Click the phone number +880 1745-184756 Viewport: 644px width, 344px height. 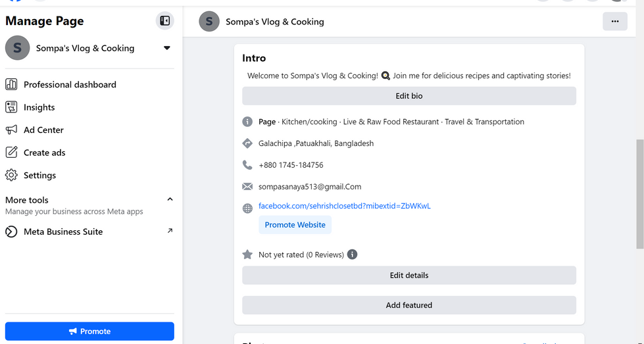291,165
